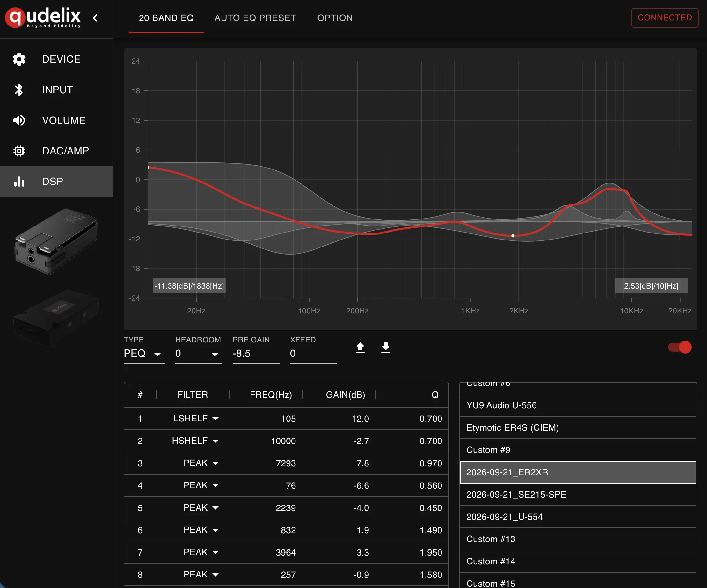
Task: Open band 5 PEAK filter dropdown
Action: coord(201,508)
